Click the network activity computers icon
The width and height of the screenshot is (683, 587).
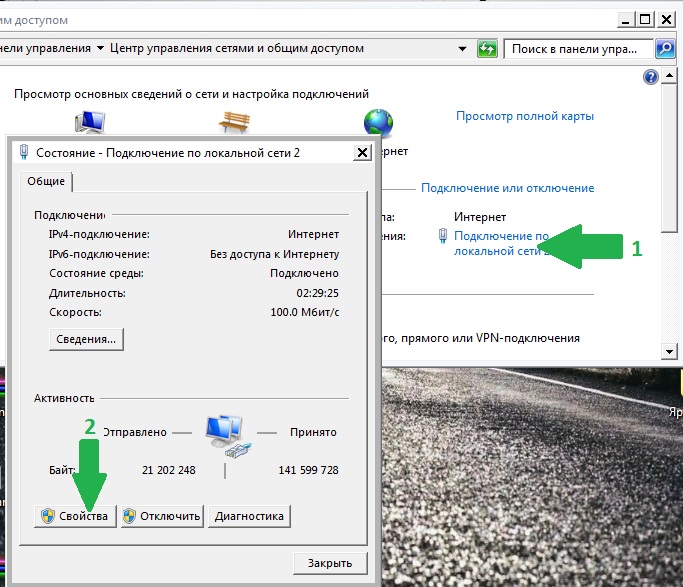pos(228,436)
